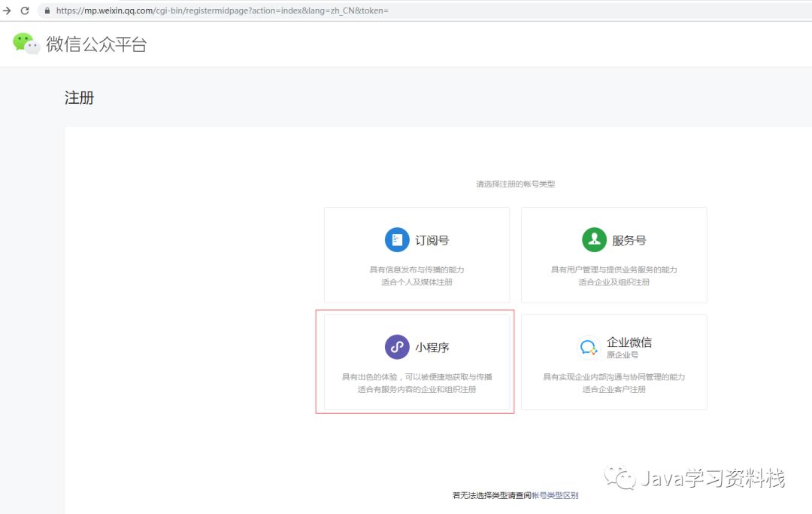Click 适合企业及组织注册 text
Viewport: 812px width, 514px height.
pyautogui.click(x=614, y=282)
